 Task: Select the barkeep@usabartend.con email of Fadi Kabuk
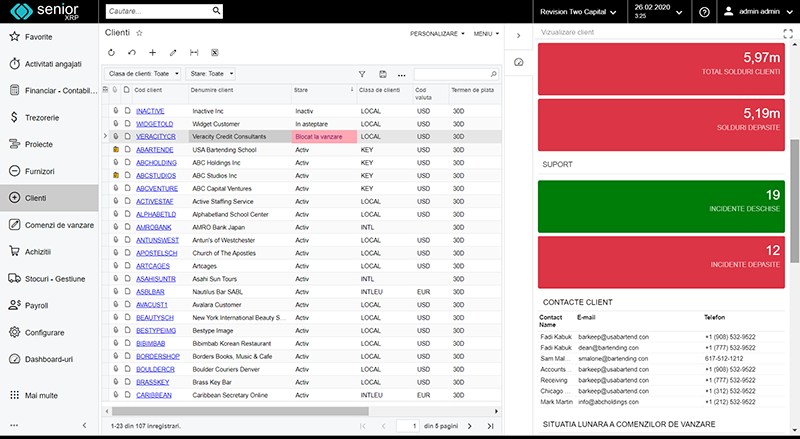(x=613, y=337)
